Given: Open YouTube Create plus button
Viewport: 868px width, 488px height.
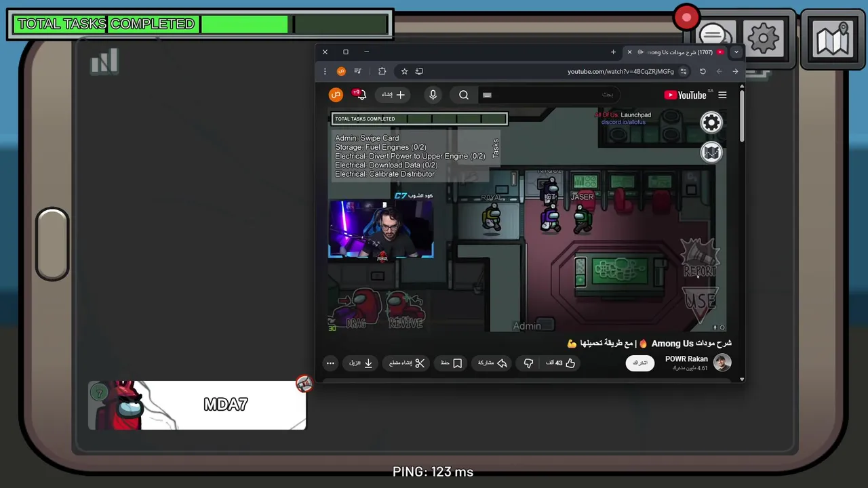Looking at the screenshot, I should pyautogui.click(x=393, y=95).
